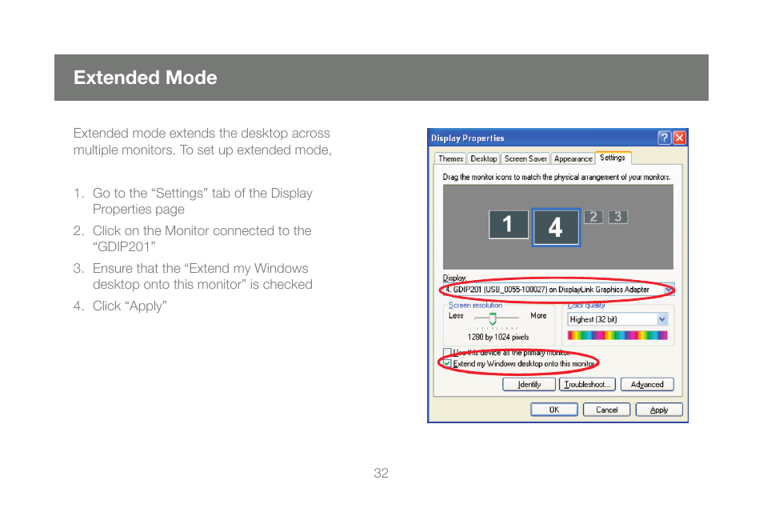This screenshot has width=763, height=532.
Task: Select the Settings tab
Action: coord(613,158)
